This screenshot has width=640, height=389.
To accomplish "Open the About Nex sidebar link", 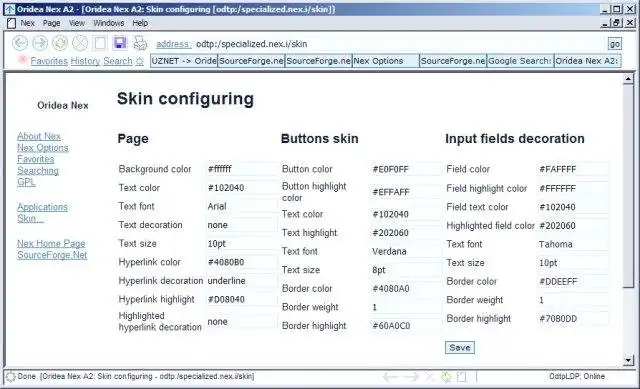I will 39,136.
